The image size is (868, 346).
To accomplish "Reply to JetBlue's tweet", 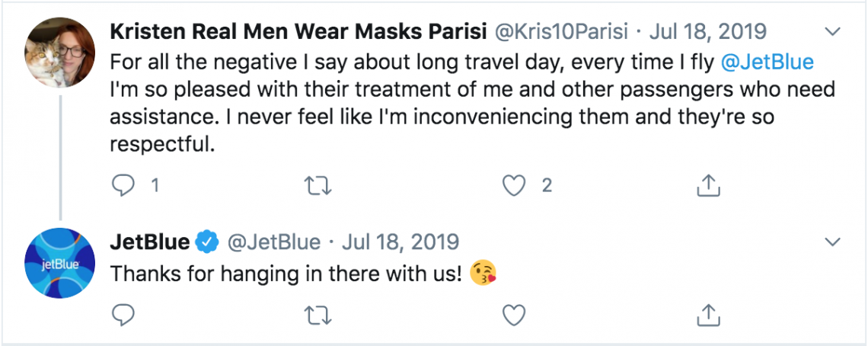I will [123, 314].
